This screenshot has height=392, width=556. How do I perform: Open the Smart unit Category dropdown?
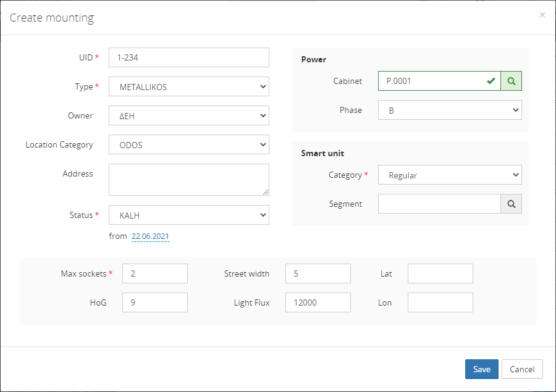[449, 175]
